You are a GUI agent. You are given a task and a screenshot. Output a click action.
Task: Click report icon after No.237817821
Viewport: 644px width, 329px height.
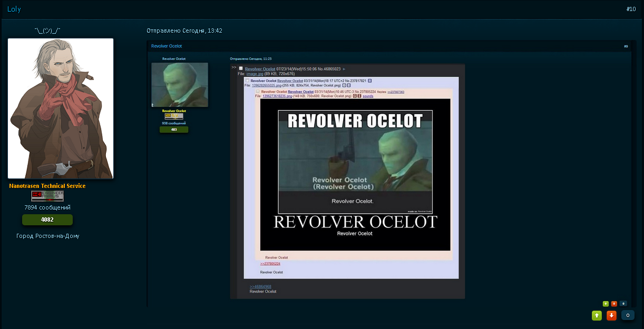(370, 81)
